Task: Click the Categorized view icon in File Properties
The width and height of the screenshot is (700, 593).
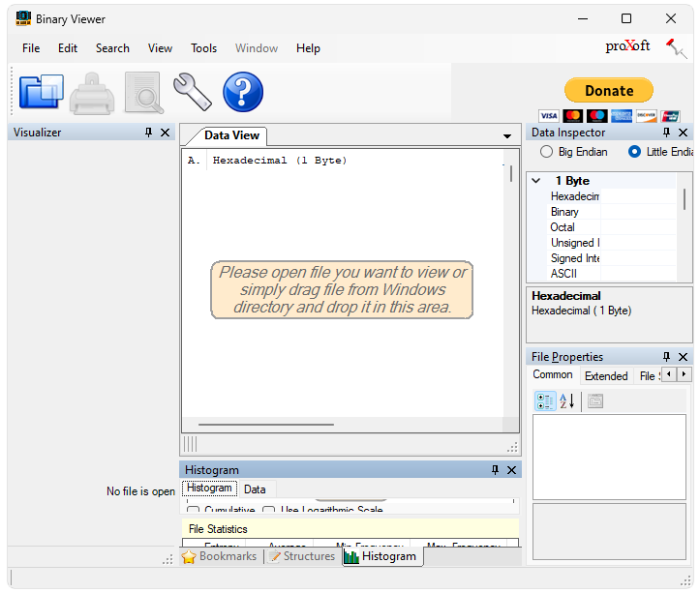Action: click(545, 400)
